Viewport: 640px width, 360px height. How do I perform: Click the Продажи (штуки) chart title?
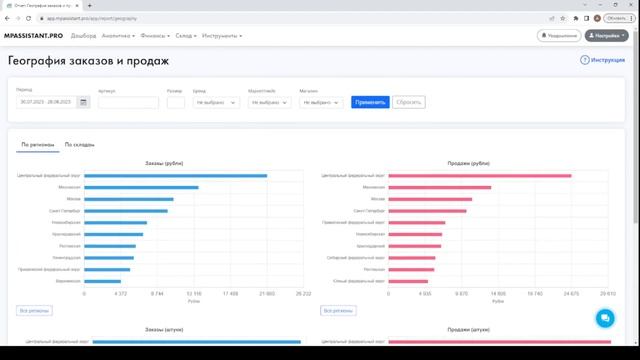click(x=469, y=329)
